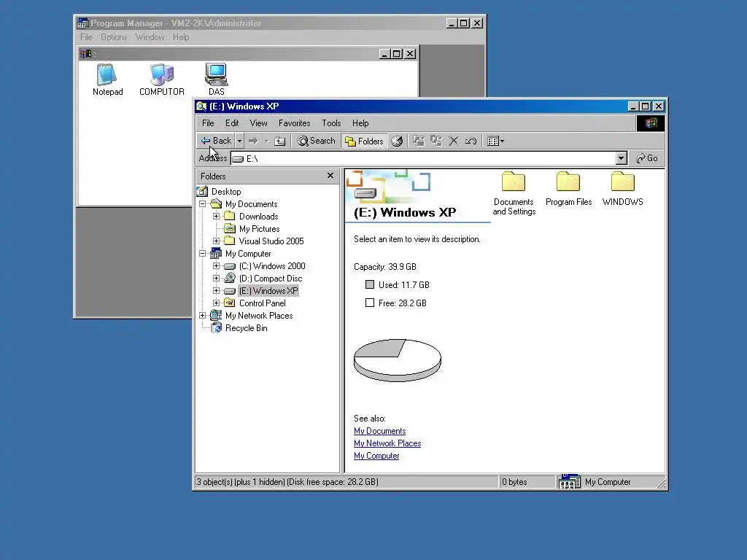Viewport: 747px width, 560px height.
Task: Select the Downloads folder icon in tree
Action: click(230, 216)
